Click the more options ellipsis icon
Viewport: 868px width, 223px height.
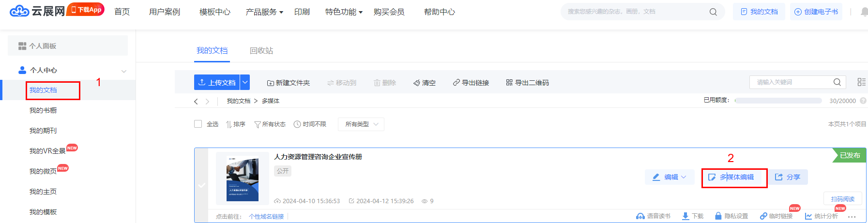pos(852,217)
